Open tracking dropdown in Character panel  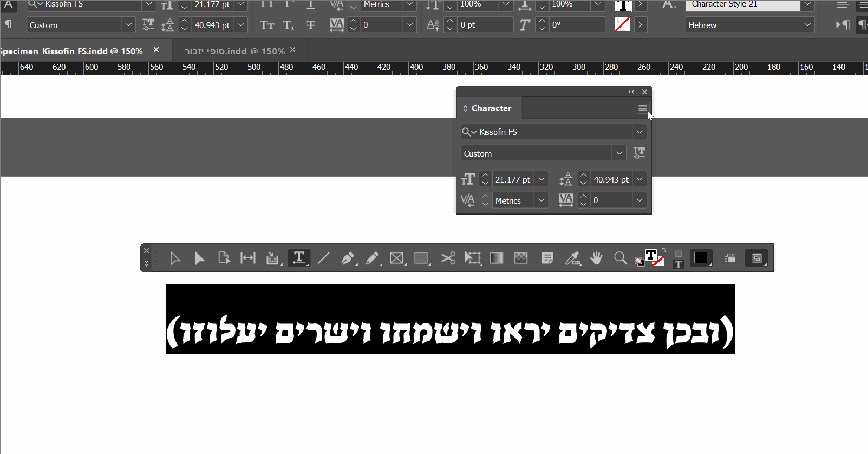[639, 200]
